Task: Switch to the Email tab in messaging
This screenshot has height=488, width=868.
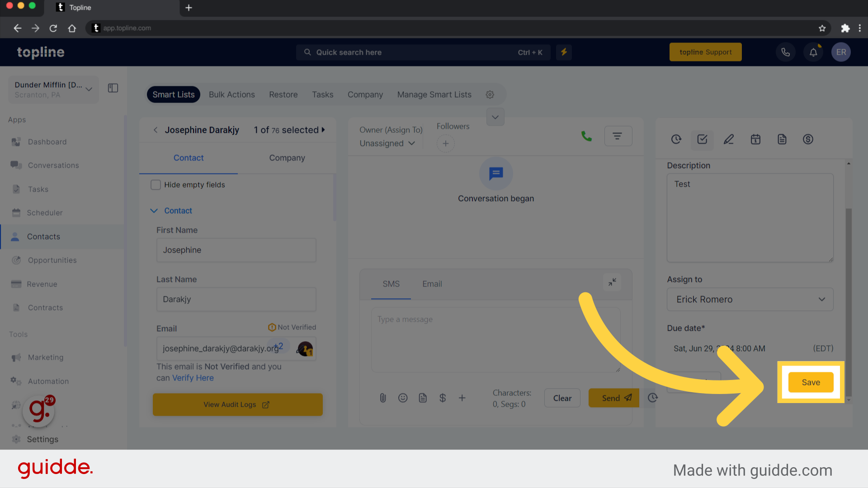Action: coord(432,283)
